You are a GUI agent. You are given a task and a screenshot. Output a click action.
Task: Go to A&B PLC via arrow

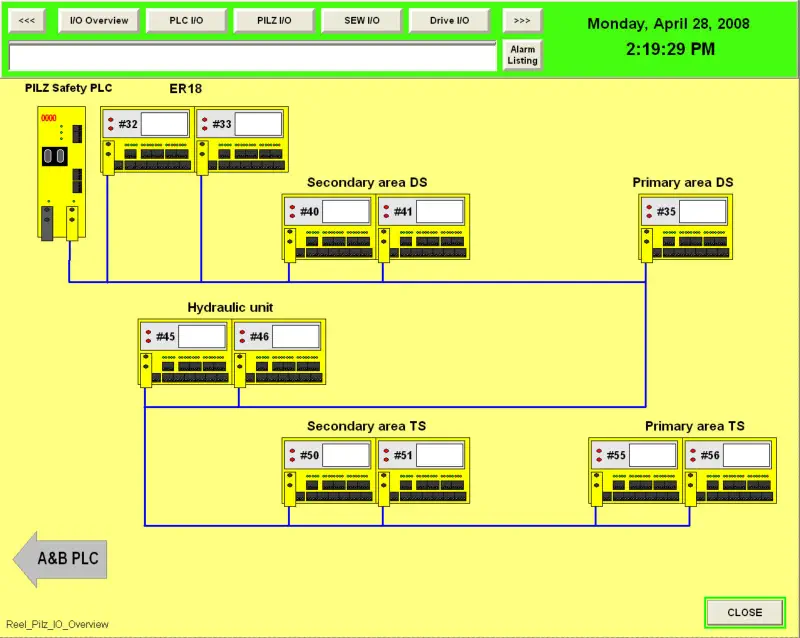pos(60,559)
